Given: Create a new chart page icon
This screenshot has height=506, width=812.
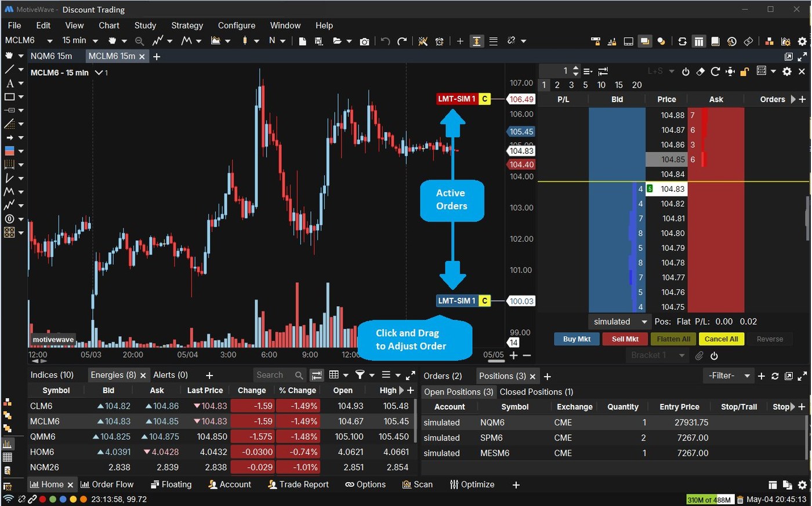Looking at the screenshot, I should pyautogui.click(x=303, y=41).
